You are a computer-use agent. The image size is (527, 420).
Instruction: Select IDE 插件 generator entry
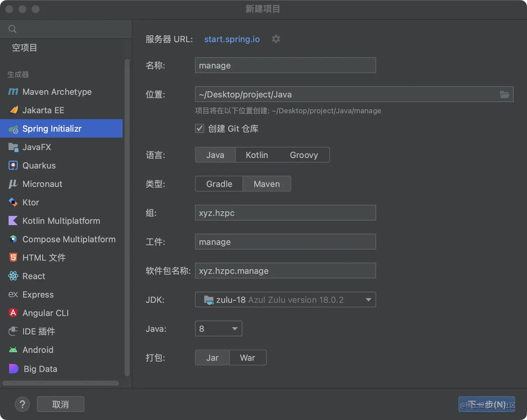[61, 332]
